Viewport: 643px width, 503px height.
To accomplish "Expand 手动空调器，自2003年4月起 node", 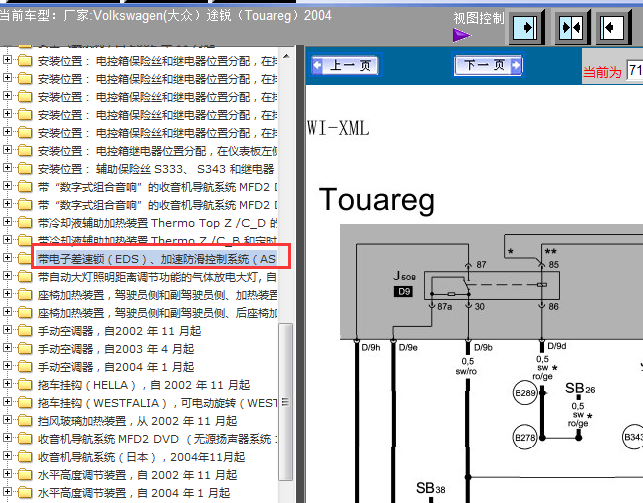I will coord(7,348).
